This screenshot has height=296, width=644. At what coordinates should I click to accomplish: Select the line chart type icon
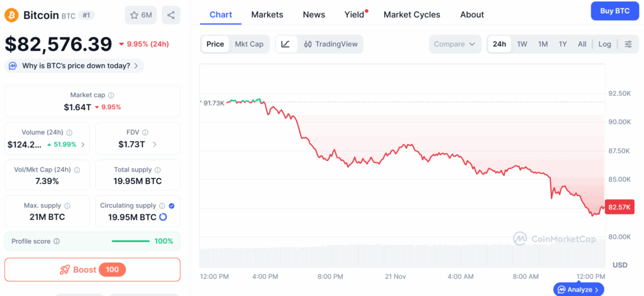(286, 44)
